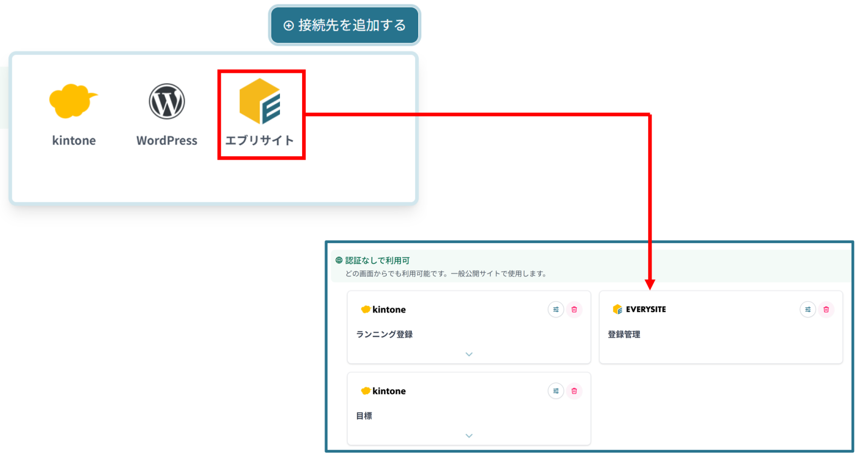
Task: Select the kintone cloud icon option
Action: [x=73, y=102]
